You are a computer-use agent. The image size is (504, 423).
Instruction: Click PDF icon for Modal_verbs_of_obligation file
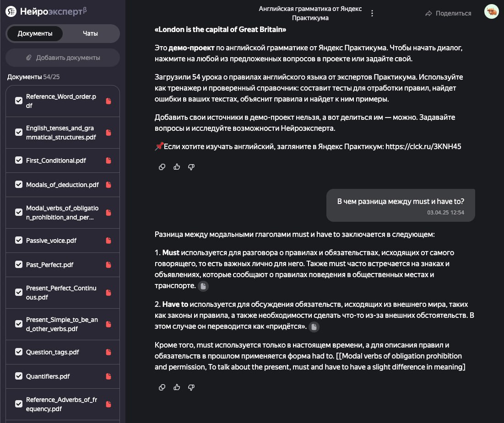[108, 213]
